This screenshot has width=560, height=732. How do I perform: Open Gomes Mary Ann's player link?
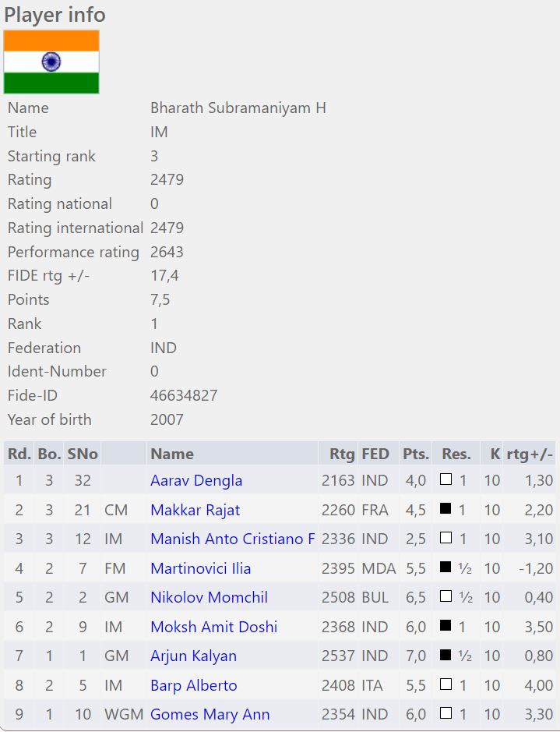tap(210, 715)
